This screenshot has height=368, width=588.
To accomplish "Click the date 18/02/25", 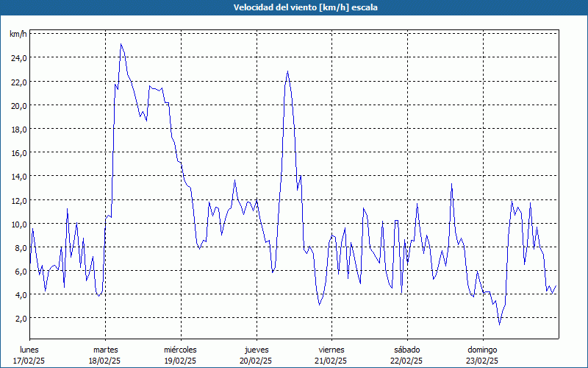I will pos(104,361).
